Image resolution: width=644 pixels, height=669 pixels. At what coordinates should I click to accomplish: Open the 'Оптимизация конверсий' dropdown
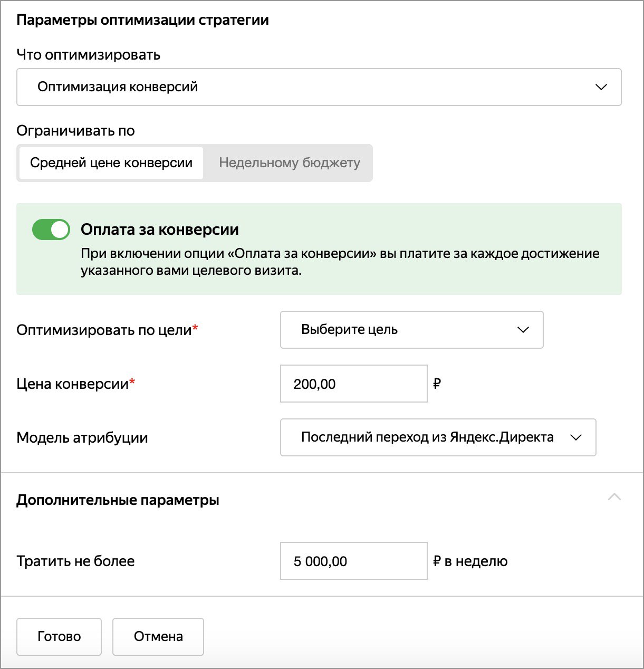(x=319, y=87)
